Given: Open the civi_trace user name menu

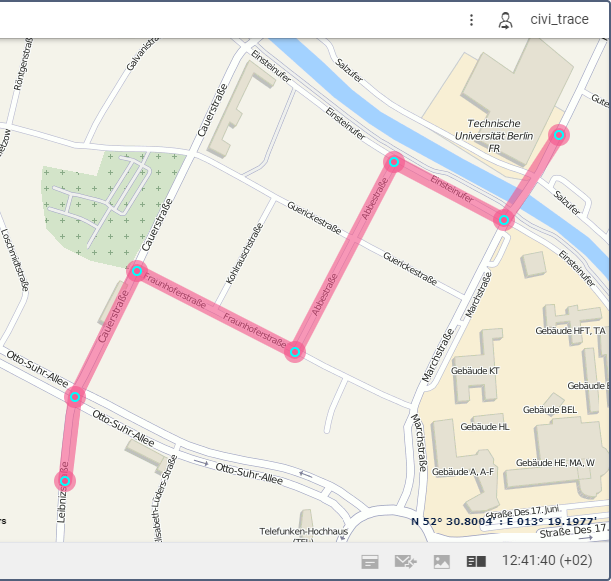Looking at the screenshot, I should [x=559, y=19].
